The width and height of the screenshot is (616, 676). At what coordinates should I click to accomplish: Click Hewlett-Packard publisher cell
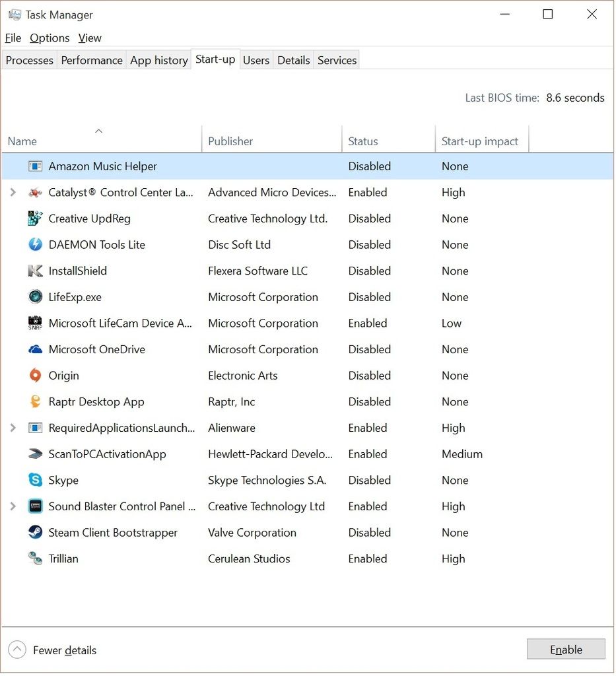(x=270, y=454)
